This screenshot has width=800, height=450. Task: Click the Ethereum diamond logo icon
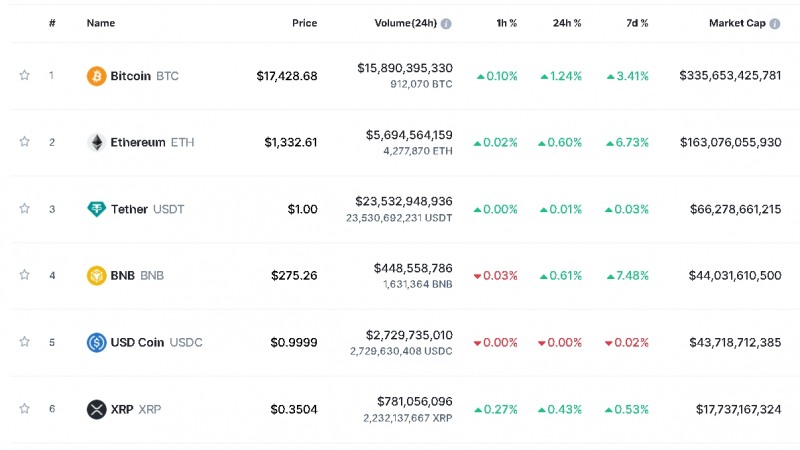coord(96,142)
